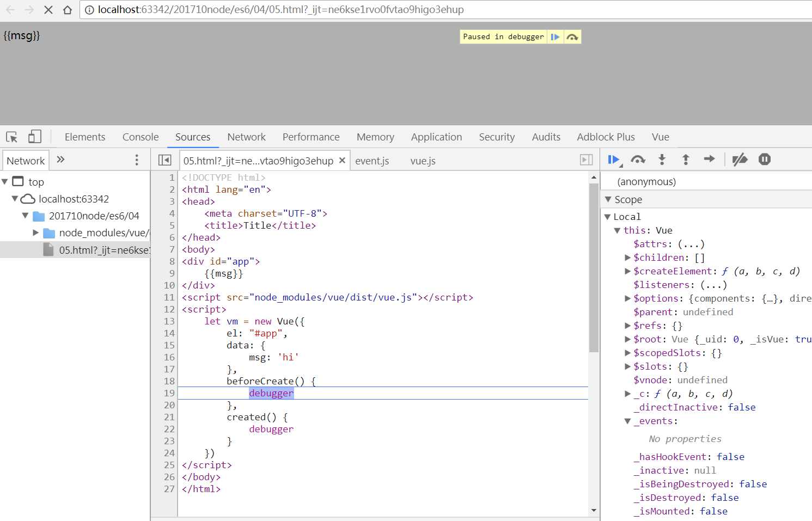This screenshot has height=521, width=812.
Task: Expand the node_modules/vue folder
Action: (35, 232)
